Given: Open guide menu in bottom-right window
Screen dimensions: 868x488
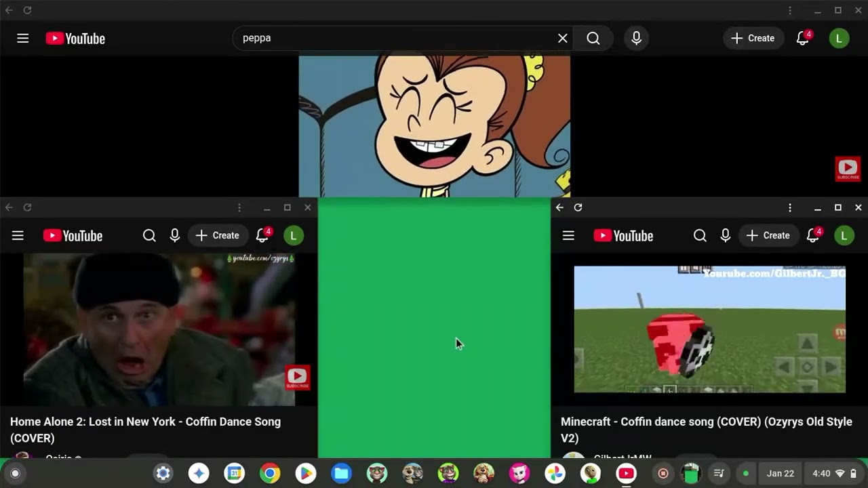Looking at the screenshot, I should click(568, 236).
